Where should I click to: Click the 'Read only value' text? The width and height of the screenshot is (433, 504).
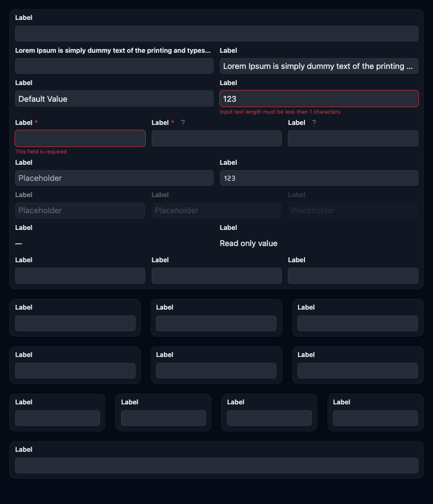[249, 243]
